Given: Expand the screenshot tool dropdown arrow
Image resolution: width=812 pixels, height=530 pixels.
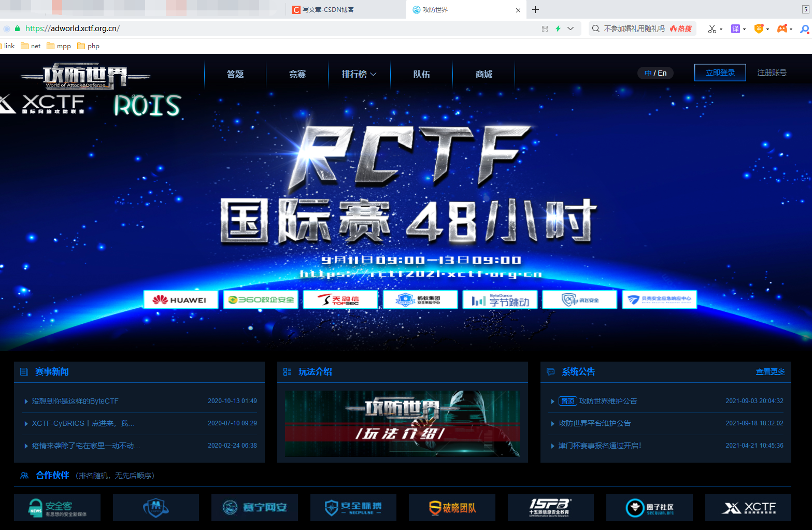Looking at the screenshot, I should click(x=721, y=29).
